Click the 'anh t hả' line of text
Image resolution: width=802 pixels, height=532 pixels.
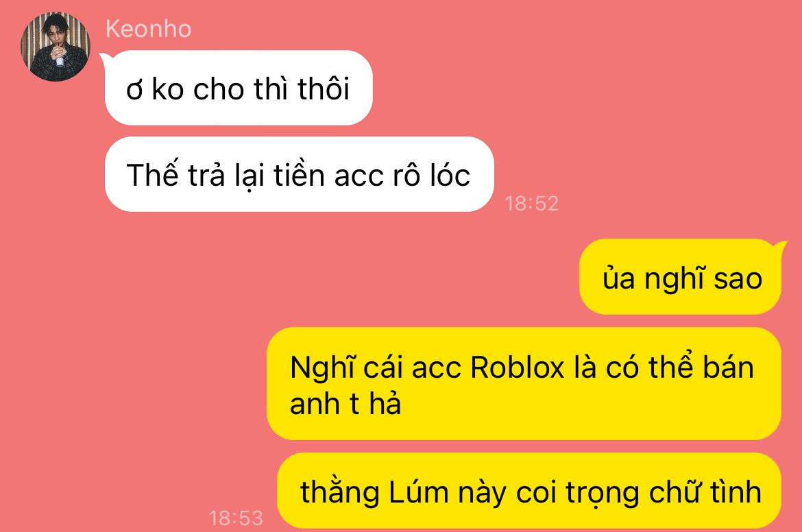tap(345, 404)
